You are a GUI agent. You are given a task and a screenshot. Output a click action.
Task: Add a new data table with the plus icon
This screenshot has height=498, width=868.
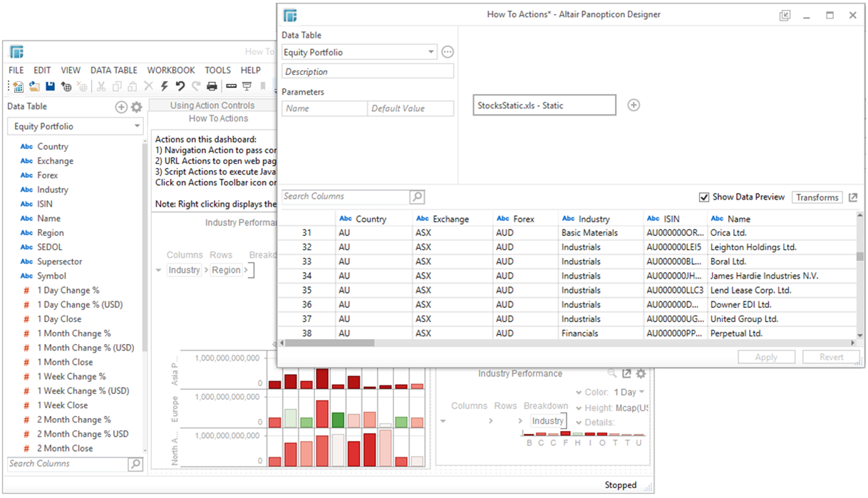(x=121, y=106)
